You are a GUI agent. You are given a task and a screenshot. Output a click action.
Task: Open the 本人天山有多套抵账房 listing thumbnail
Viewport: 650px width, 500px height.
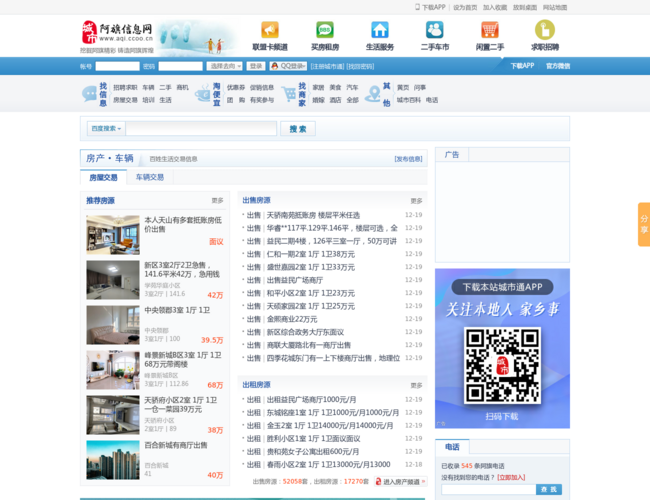[113, 235]
